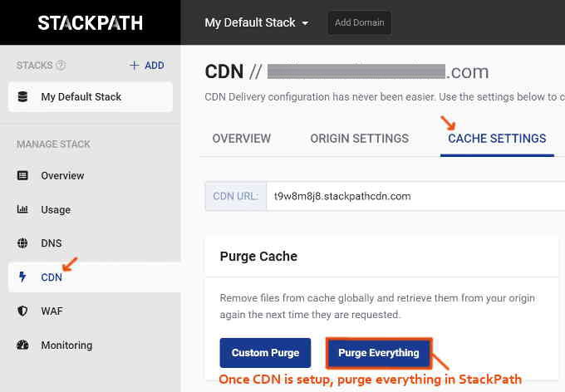Image resolution: width=565 pixels, height=392 pixels.
Task: Open Monitoring in the sidebar
Action: (66, 345)
